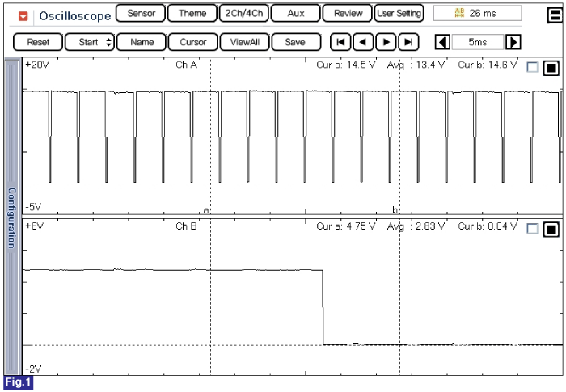The height and width of the screenshot is (392, 566).
Task: Open User Setting
Action: pos(399,14)
